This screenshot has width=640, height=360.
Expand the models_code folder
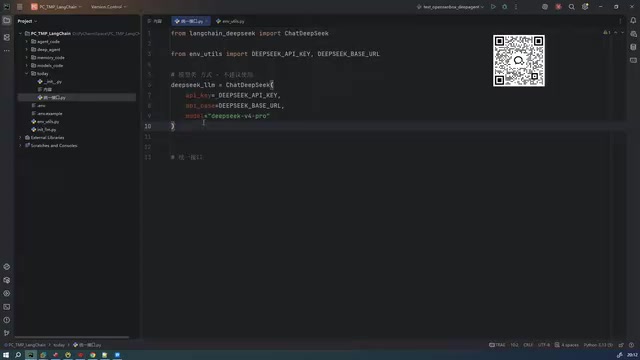[x=27, y=65]
